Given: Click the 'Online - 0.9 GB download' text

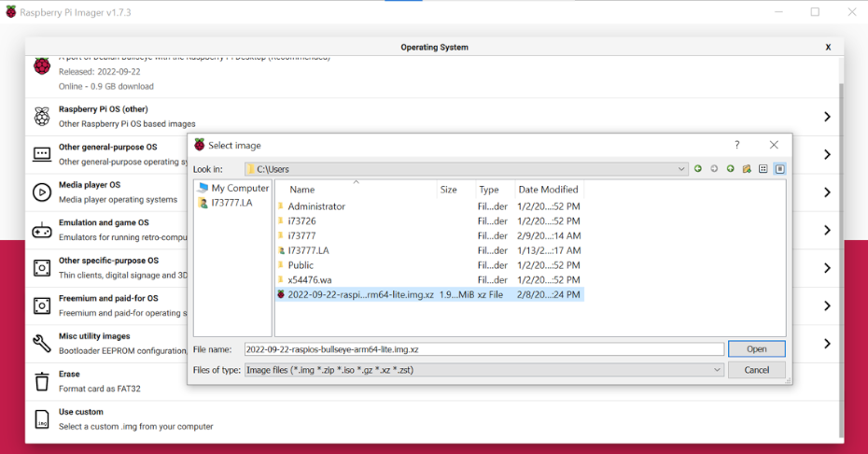Looking at the screenshot, I should 106,86.
